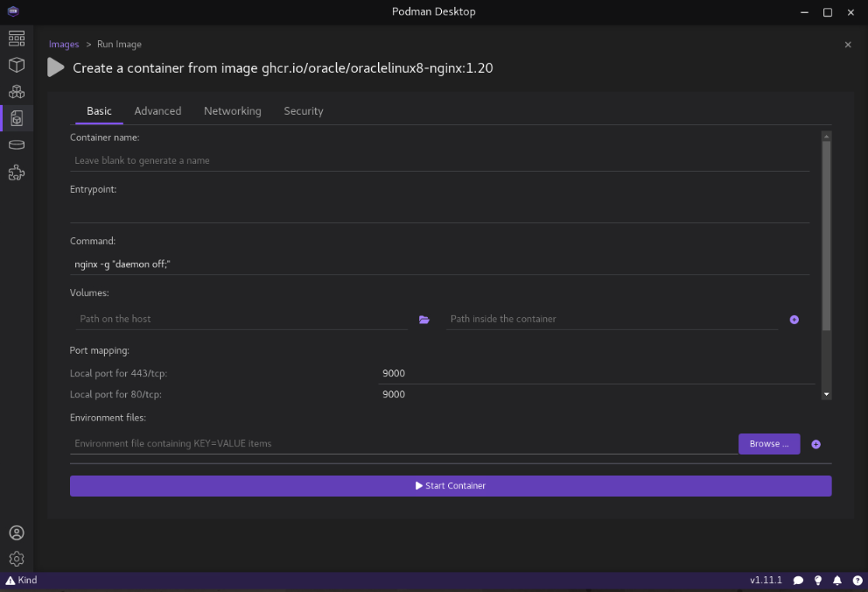868x592 pixels.
Task: Focus the Path on the host field
Action: point(241,319)
